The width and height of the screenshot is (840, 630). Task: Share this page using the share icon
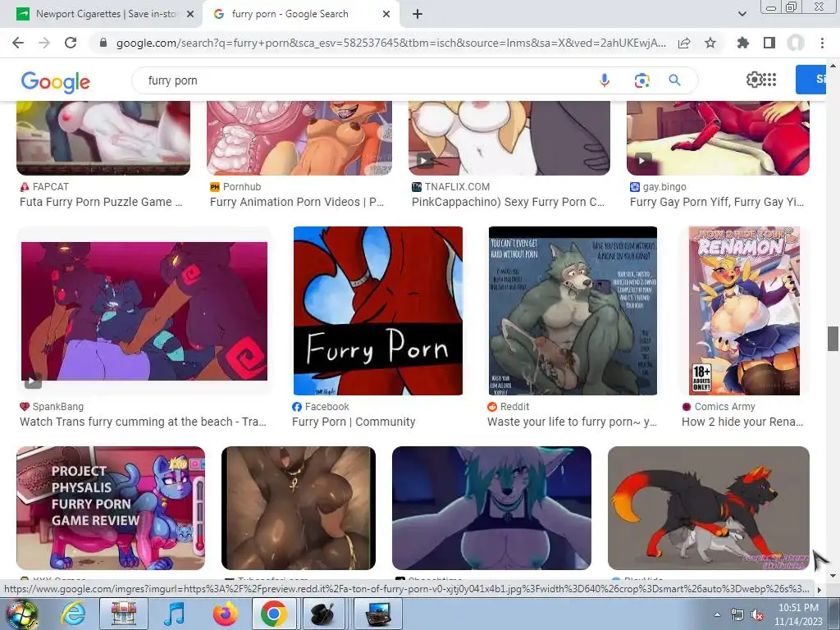[684, 43]
